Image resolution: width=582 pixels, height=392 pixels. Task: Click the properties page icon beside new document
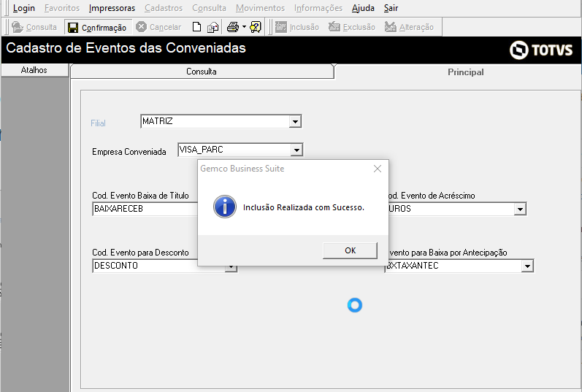point(212,27)
